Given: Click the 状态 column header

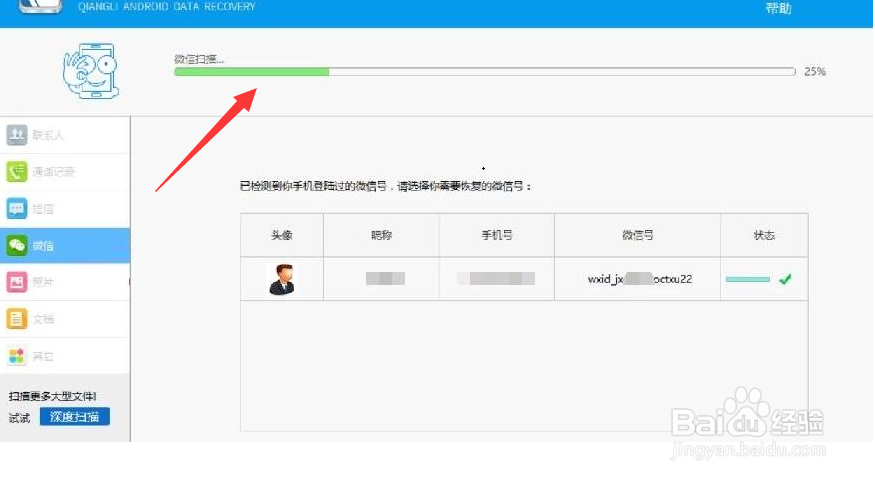Looking at the screenshot, I should 764,236.
